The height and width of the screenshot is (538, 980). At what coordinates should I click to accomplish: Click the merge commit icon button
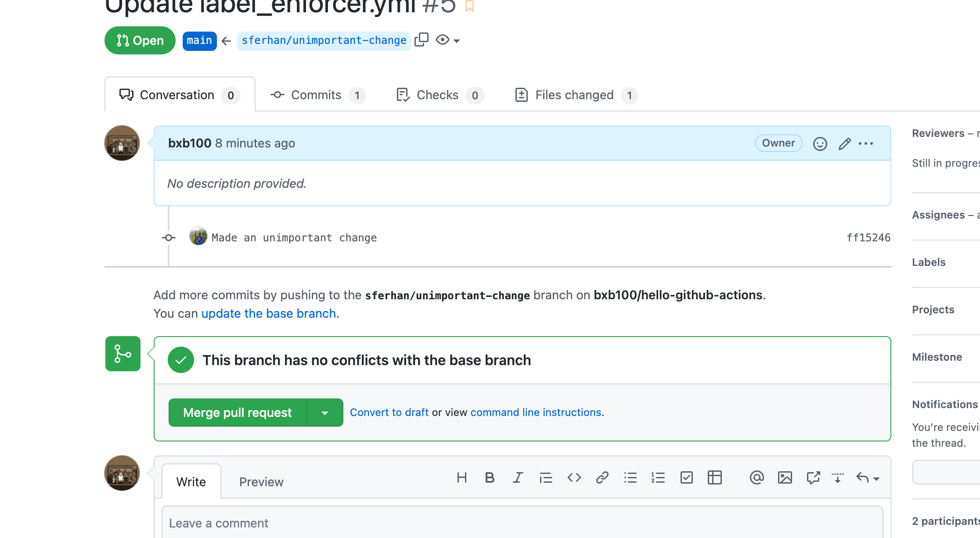coord(122,353)
